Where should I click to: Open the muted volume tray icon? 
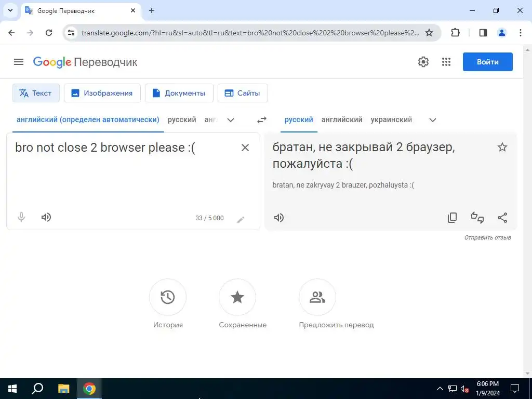[x=465, y=389]
